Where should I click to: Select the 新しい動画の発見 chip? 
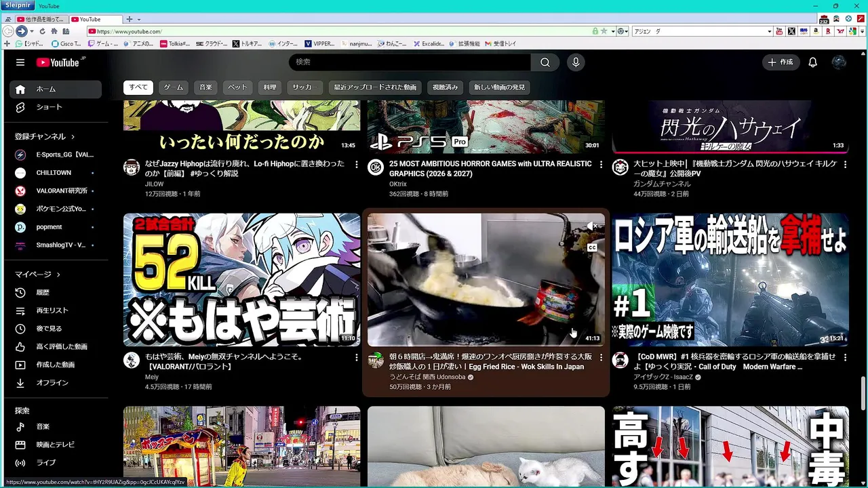[499, 87]
